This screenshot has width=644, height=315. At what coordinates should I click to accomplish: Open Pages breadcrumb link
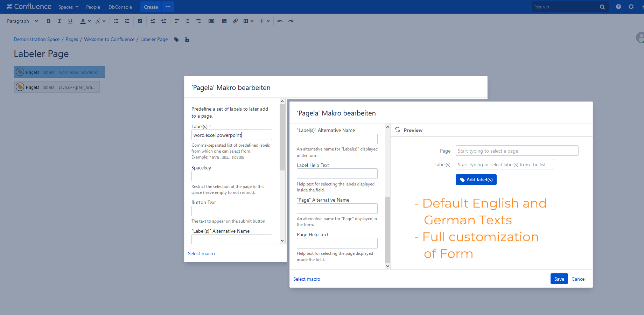pyautogui.click(x=72, y=39)
